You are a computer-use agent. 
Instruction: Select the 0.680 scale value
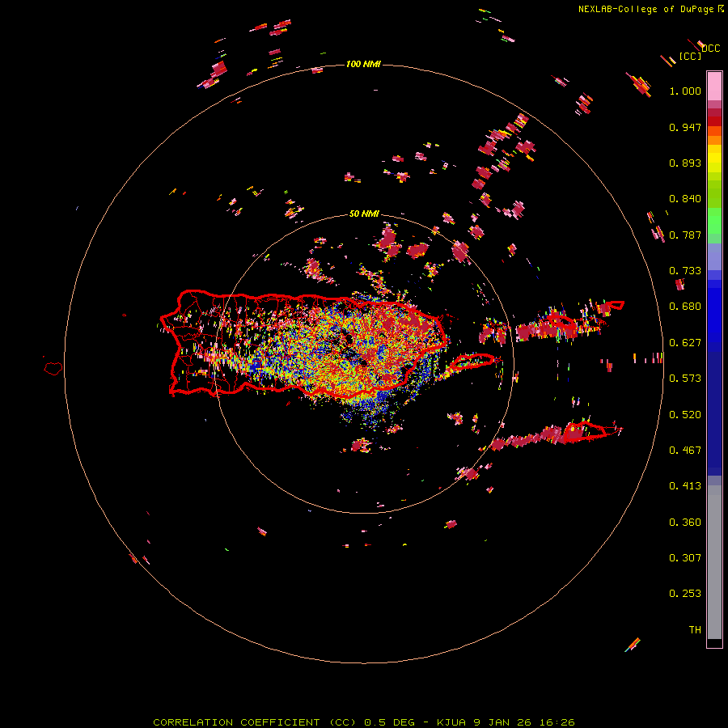[x=685, y=307]
